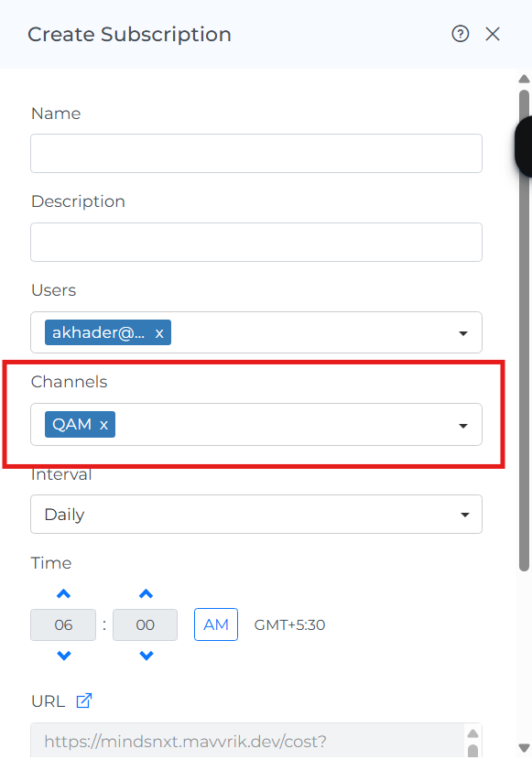This screenshot has width=532, height=760.
Task: Increase the minutes with up chevron
Action: pos(146,593)
